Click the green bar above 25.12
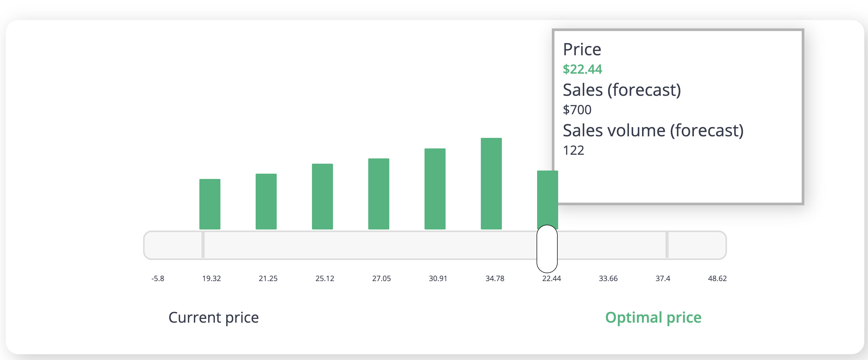 pos(322,197)
